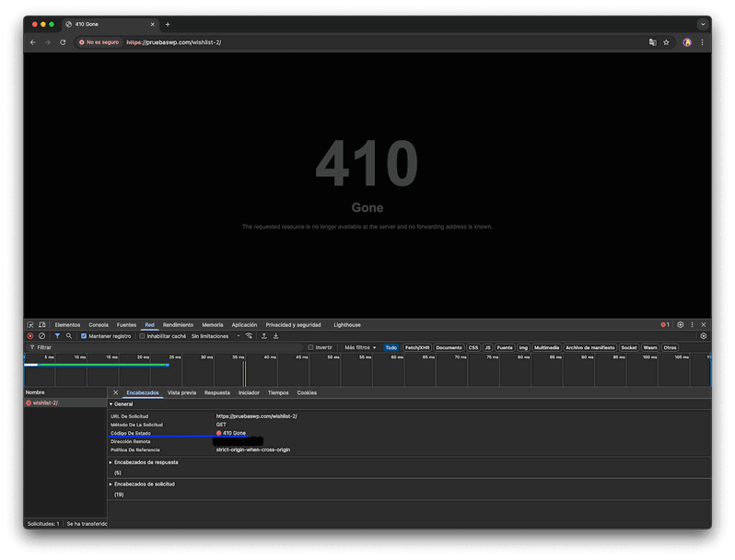This screenshot has width=735, height=560.
Task: Open the Chrome three-dot menu
Action: 702,42
